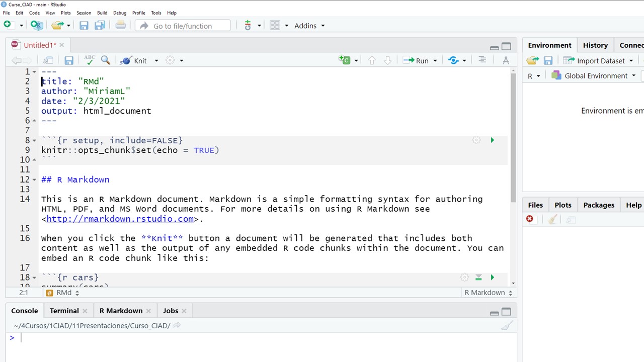Switch to the Packages tab
The width and height of the screenshot is (644, 362).
598,205
